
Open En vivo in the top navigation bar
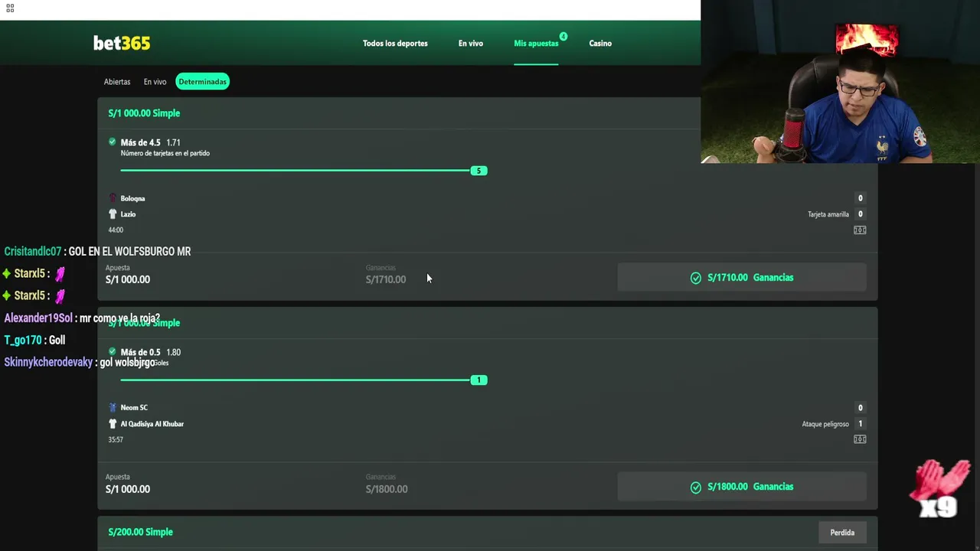click(471, 44)
